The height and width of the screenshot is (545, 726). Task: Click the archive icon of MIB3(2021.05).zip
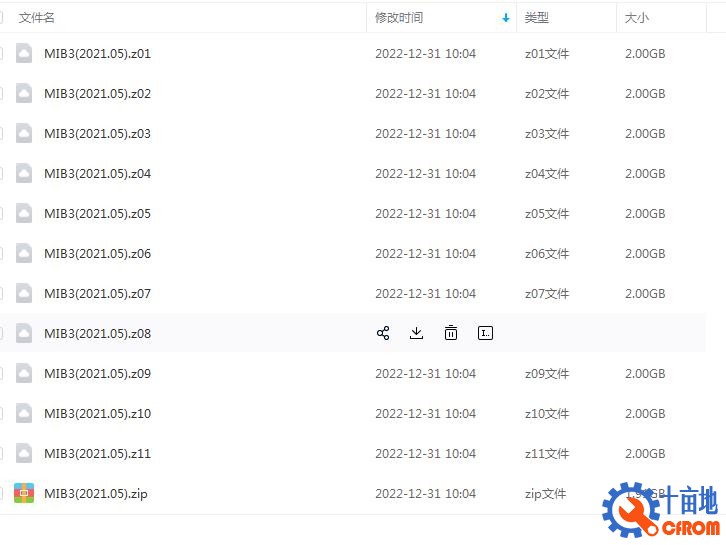[24, 493]
